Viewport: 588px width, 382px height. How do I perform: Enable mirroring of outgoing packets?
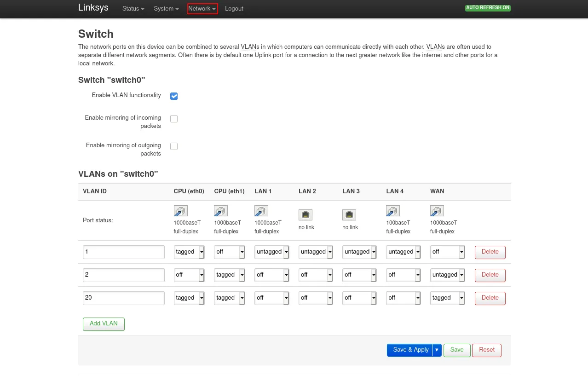(174, 146)
